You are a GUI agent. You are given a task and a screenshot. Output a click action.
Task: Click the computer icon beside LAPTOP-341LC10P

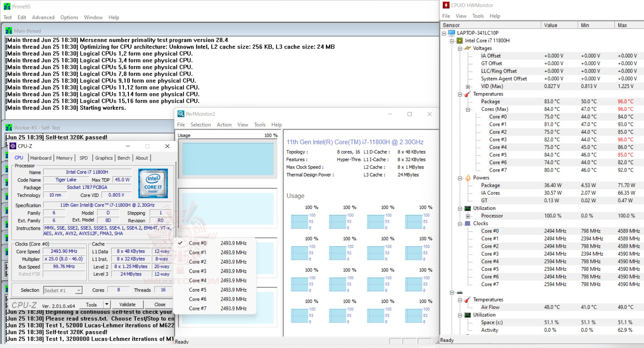(x=452, y=33)
